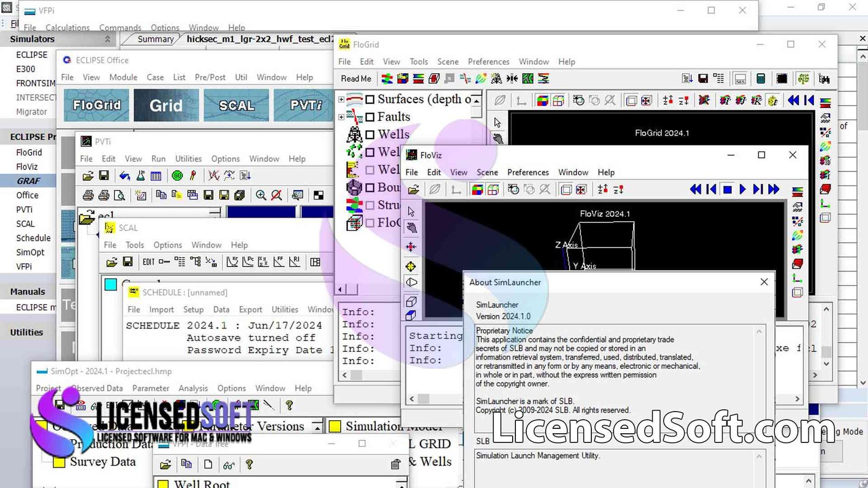Select FloViz in the ECLIPSE sidebar list
868x488 pixels.
tap(27, 166)
